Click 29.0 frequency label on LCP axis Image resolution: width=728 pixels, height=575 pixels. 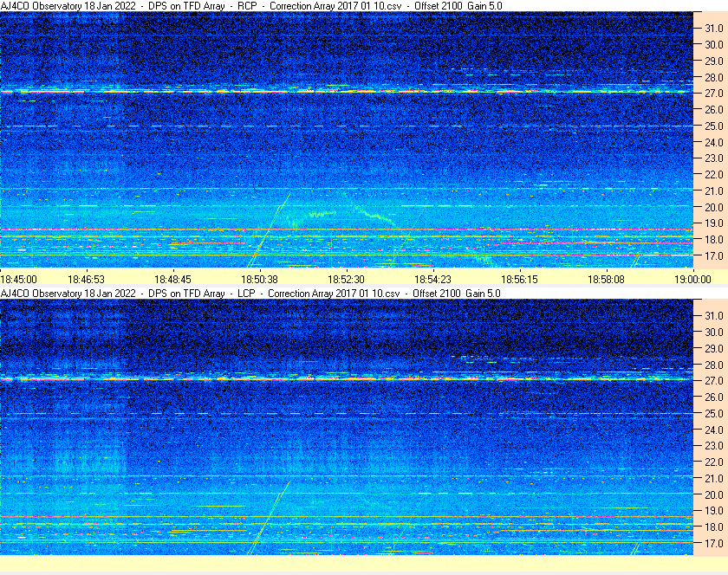click(714, 348)
